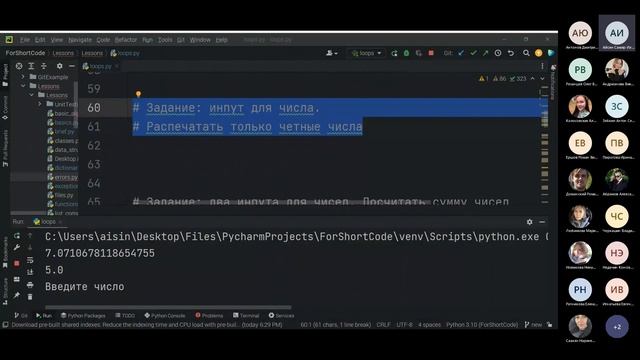Screen dimensions: 640x360
Task: Click Git Update Project blue arrow
Action: point(461,53)
